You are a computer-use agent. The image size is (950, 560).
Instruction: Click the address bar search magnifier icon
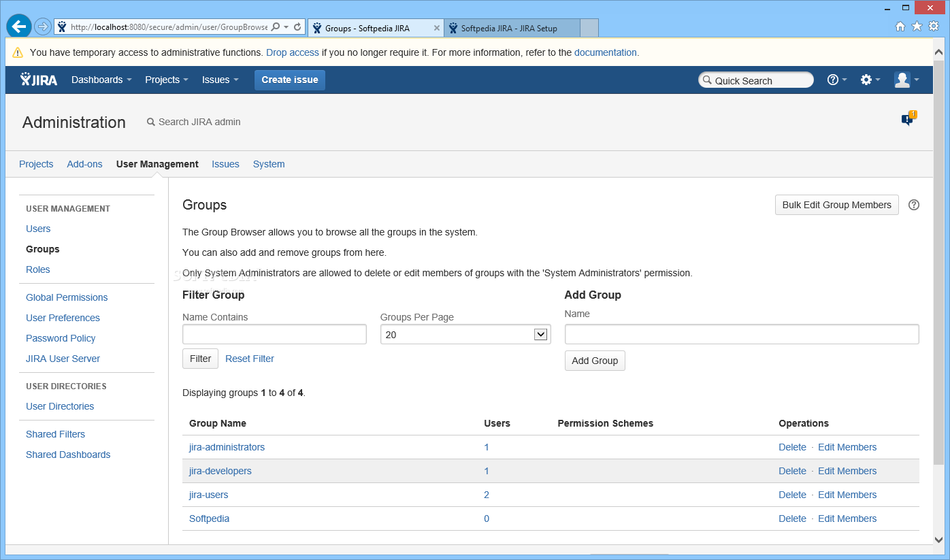point(276,27)
